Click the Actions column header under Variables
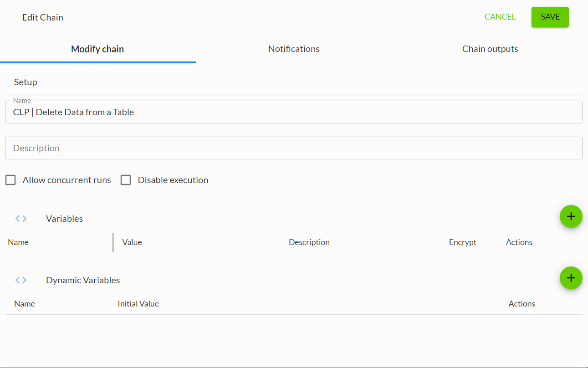 pos(519,242)
